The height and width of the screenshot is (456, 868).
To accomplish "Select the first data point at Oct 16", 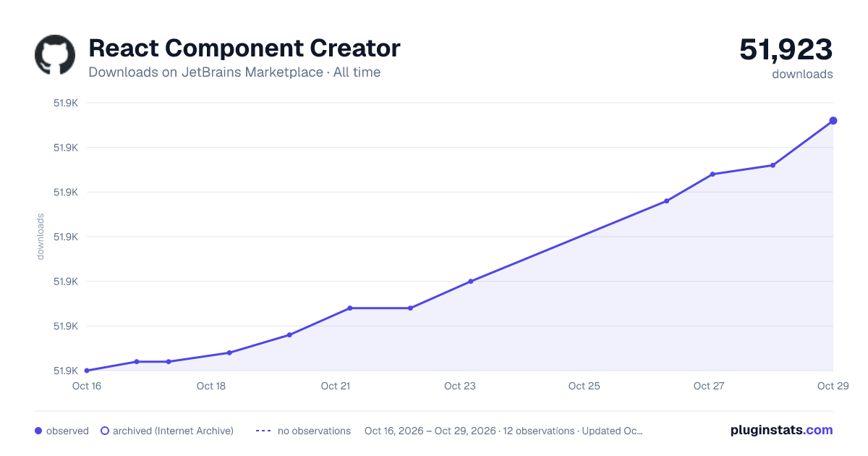I will click(x=87, y=371).
